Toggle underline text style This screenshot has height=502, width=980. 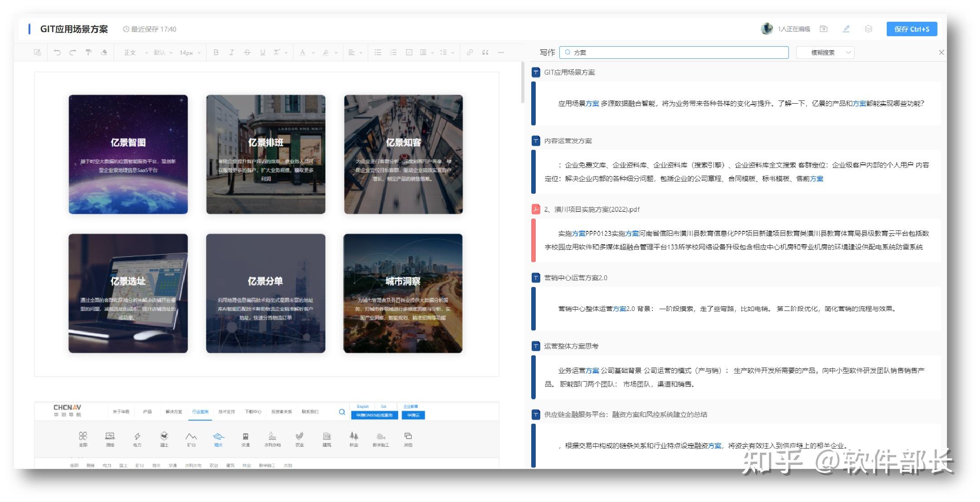pyautogui.click(x=263, y=53)
